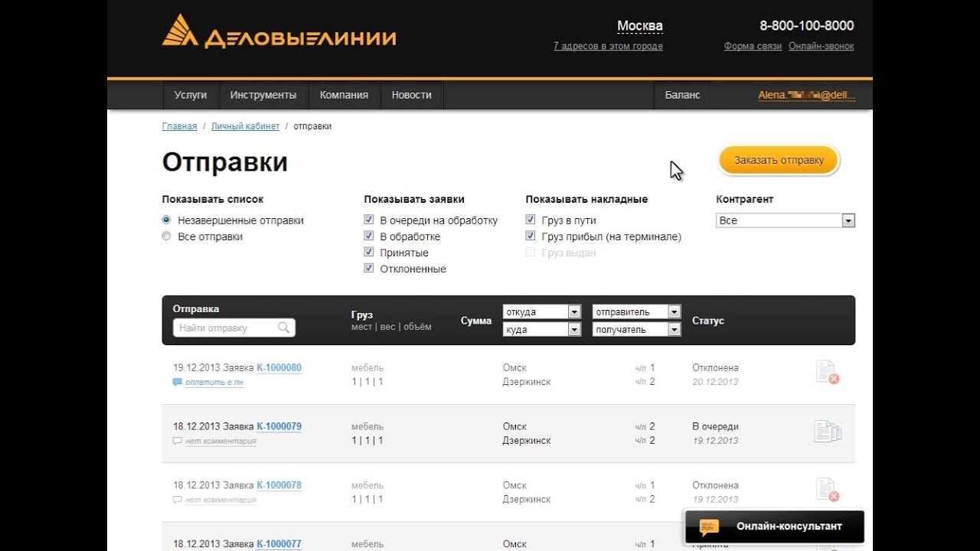Click the comment bubble icon in K-1000078 row

(178, 500)
